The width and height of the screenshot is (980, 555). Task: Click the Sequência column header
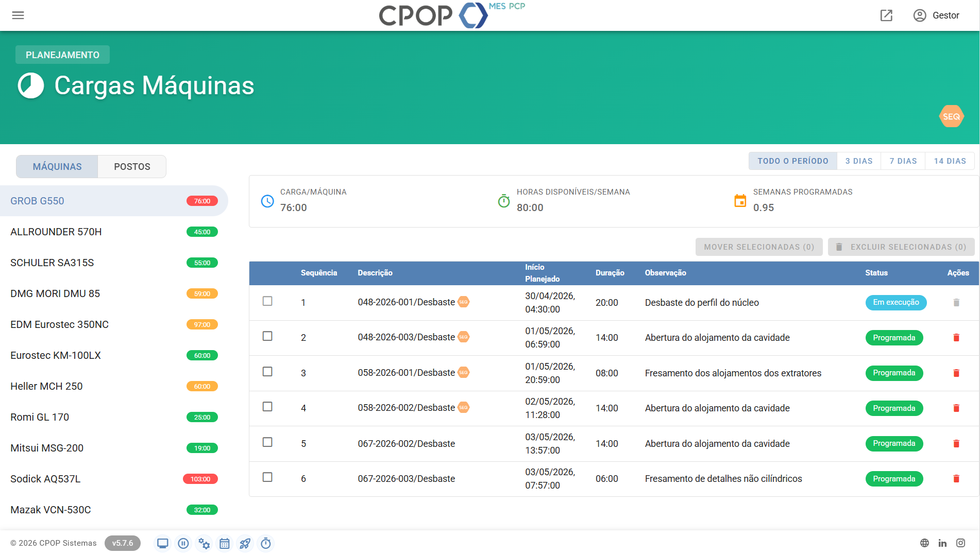pos(319,273)
